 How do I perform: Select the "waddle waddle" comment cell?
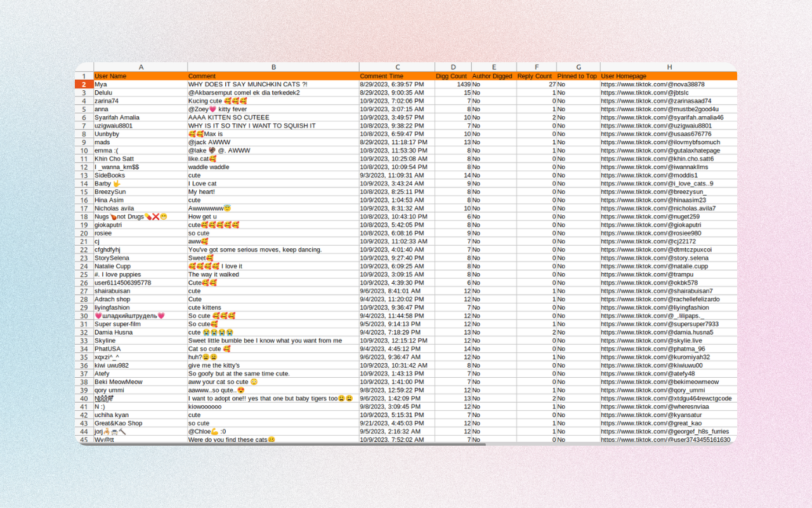[x=209, y=167]
